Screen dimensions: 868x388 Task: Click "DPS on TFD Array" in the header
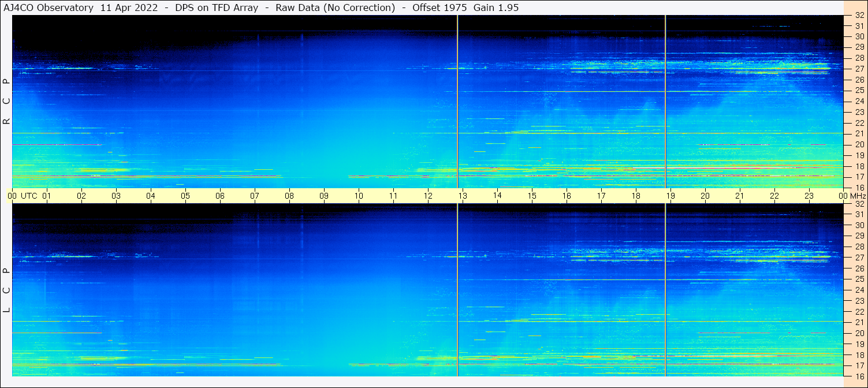click(217, 8)
